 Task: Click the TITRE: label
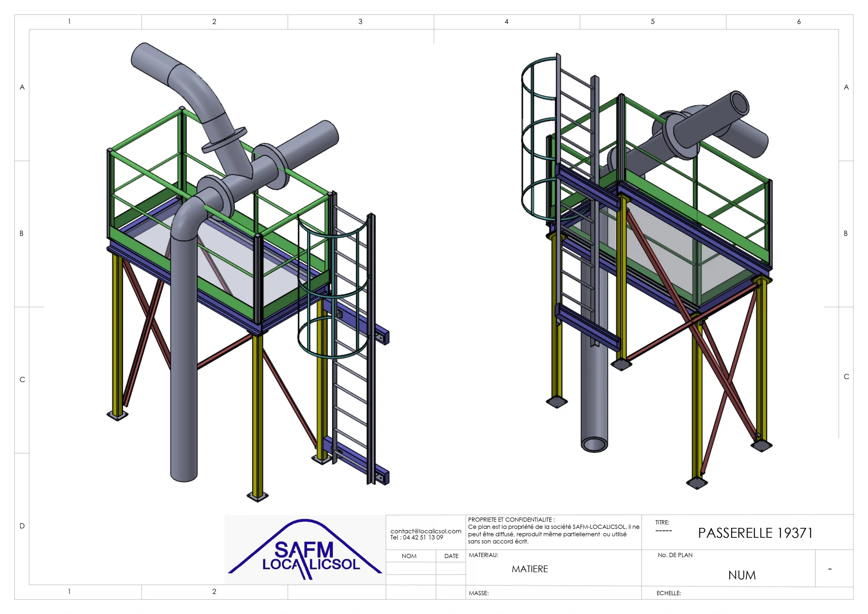click(662, 522)
